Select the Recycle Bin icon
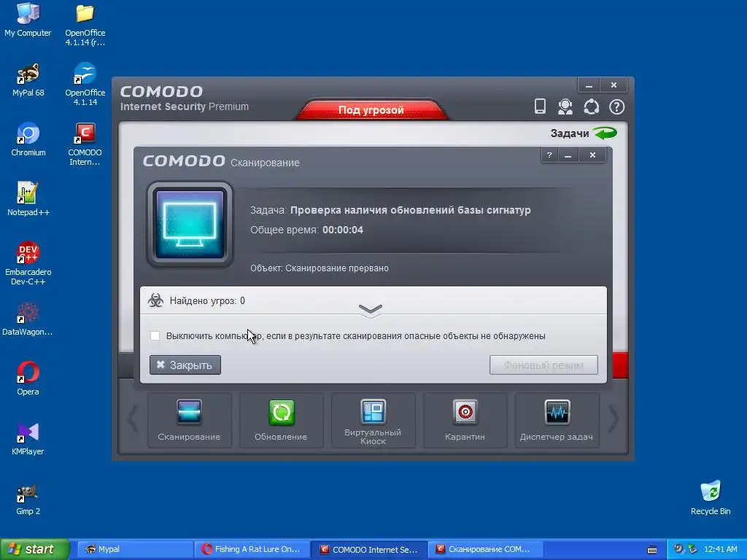The image size is (747, 560). pos(711,499)
